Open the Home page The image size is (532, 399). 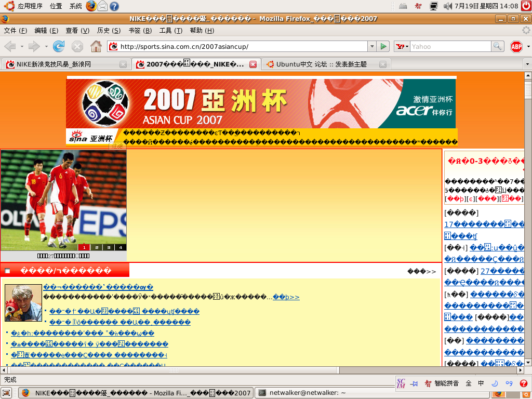96,46
